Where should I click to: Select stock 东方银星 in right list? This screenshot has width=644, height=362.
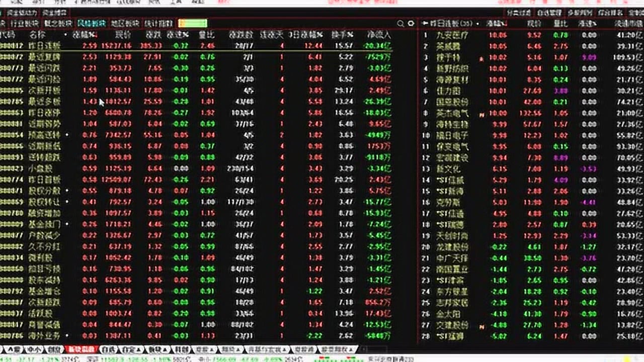[x=452, y=292]
